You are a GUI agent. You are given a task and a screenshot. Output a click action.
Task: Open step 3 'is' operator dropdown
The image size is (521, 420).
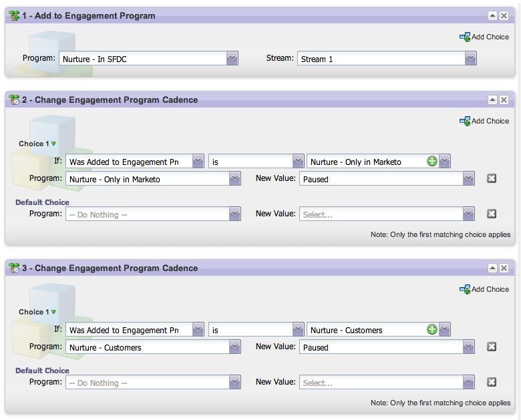[298, 330]
